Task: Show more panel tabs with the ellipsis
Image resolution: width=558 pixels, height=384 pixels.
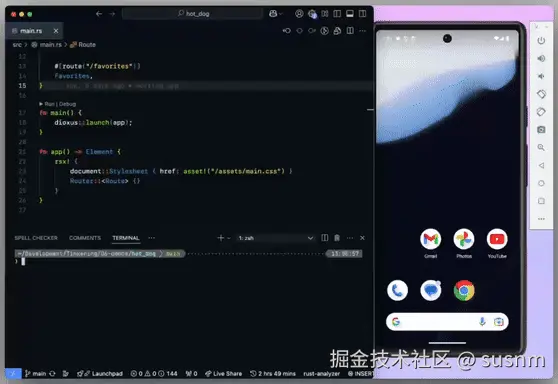Action: [152, 238]
